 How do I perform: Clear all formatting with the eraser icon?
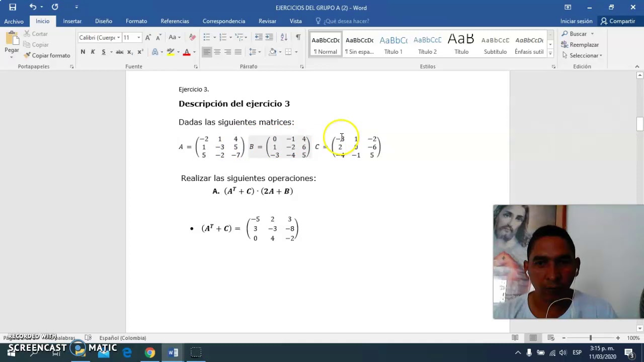point(192,37)
